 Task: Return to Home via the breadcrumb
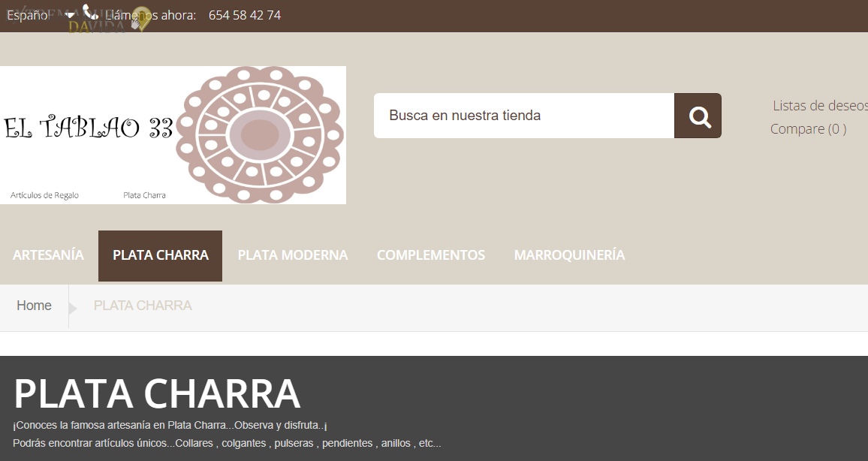(34, 306)
